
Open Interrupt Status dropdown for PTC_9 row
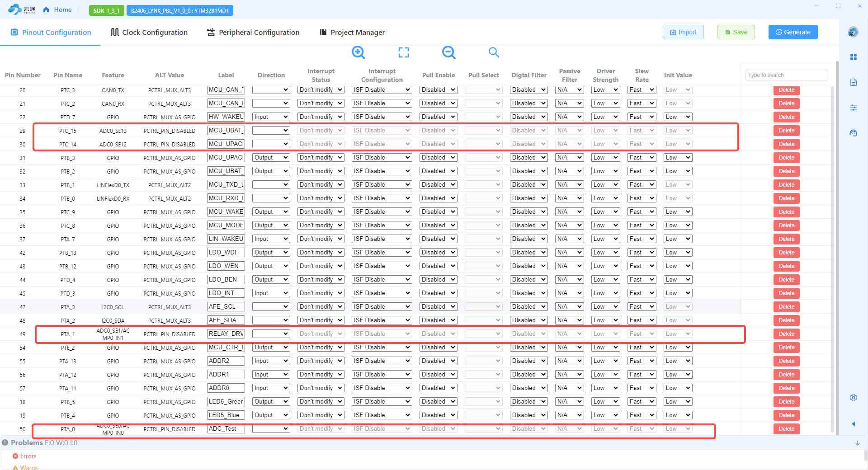pyautogui.click(x=321, y=212)
